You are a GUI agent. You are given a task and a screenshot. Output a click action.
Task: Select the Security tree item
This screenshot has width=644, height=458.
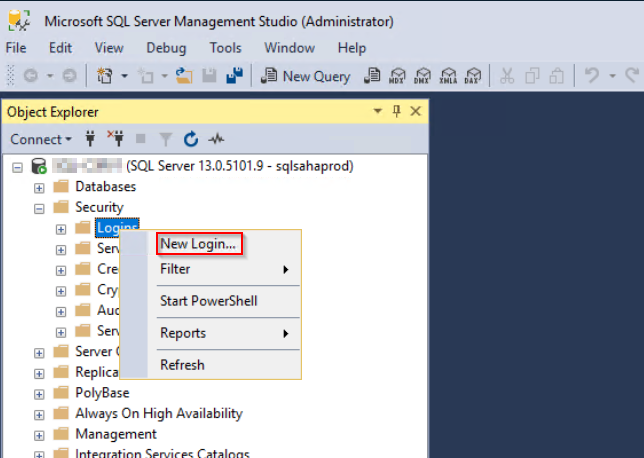99,207
